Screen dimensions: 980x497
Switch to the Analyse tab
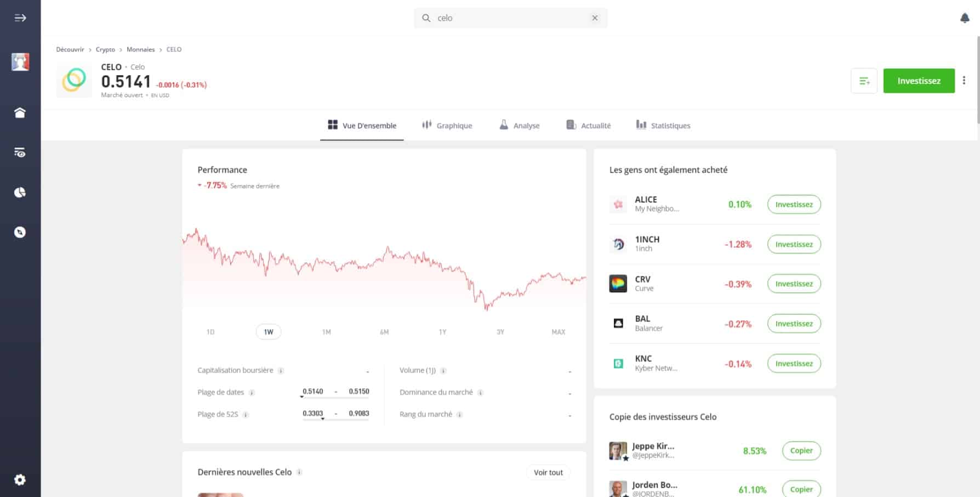[x=519, y=126]
